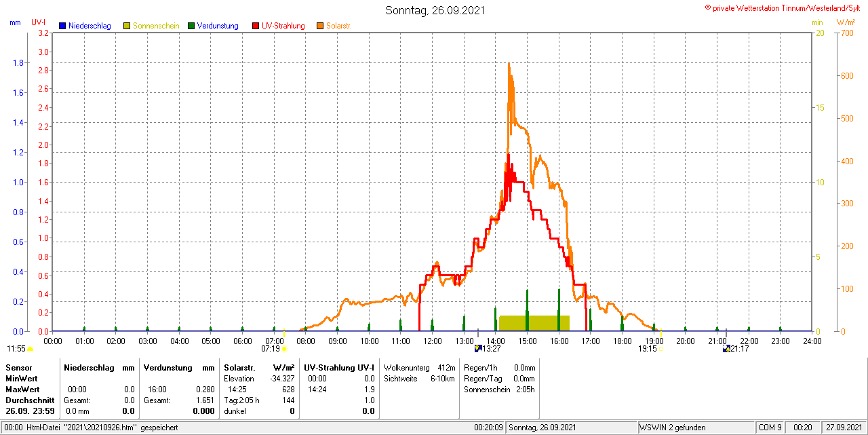Click the UV-Strahlung UV-I column header
Screen dimensions: 868x435
(x=339, y=367)
